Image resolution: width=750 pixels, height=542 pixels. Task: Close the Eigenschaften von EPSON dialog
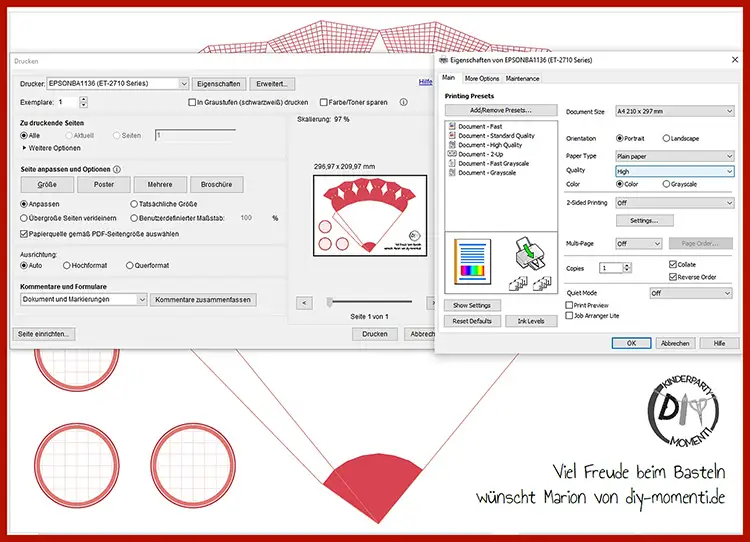[735, 60]
